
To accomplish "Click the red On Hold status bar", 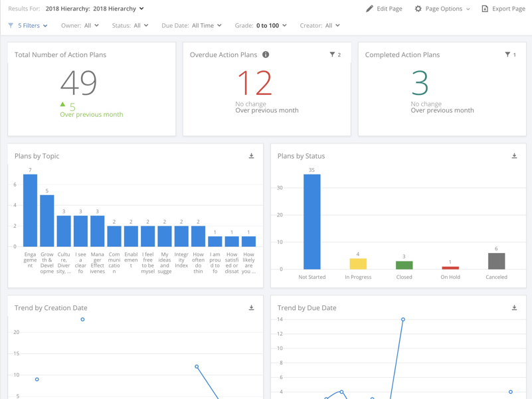I will click(450, 268).
